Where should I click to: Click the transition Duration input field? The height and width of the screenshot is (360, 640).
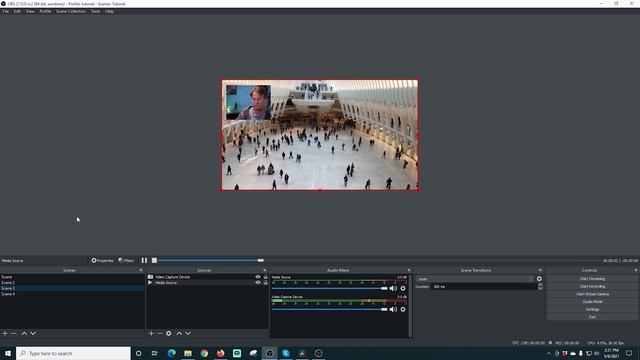point(484,287)
